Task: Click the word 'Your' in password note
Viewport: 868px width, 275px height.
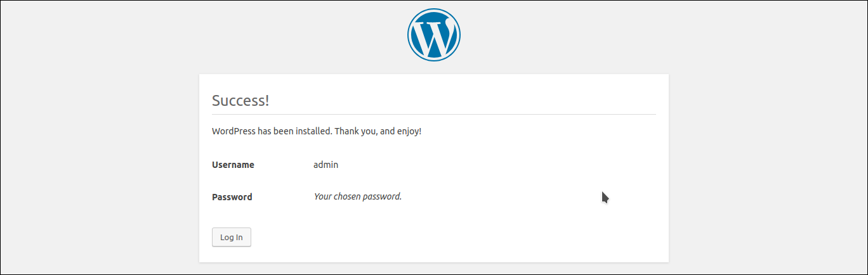Action: tap(322, 196)
